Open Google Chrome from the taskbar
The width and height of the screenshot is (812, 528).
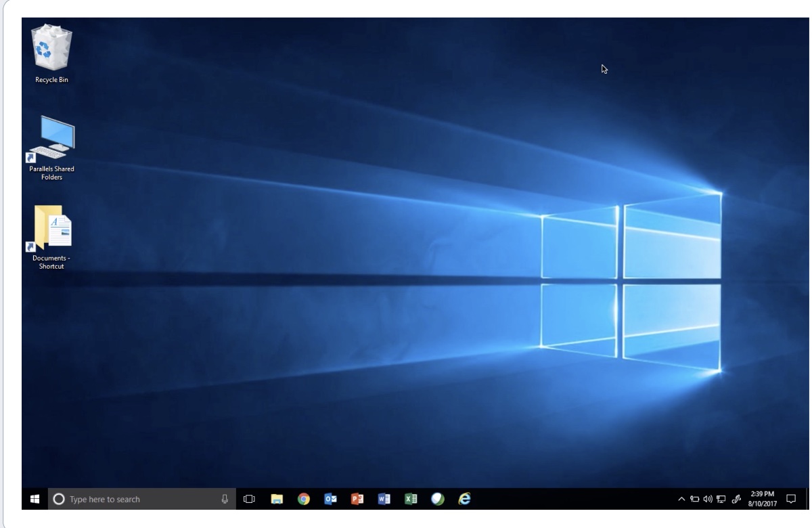[x=304, y=499]
